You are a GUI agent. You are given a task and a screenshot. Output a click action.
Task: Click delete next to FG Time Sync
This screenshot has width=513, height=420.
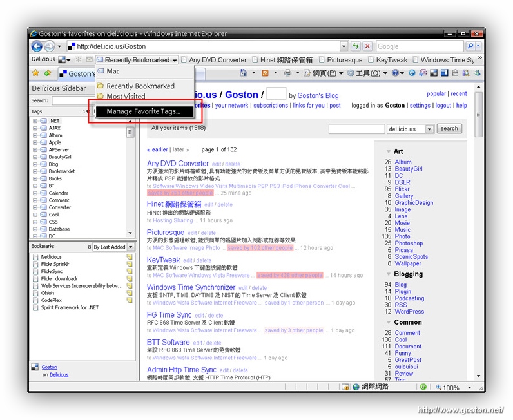tap(216, 316)
